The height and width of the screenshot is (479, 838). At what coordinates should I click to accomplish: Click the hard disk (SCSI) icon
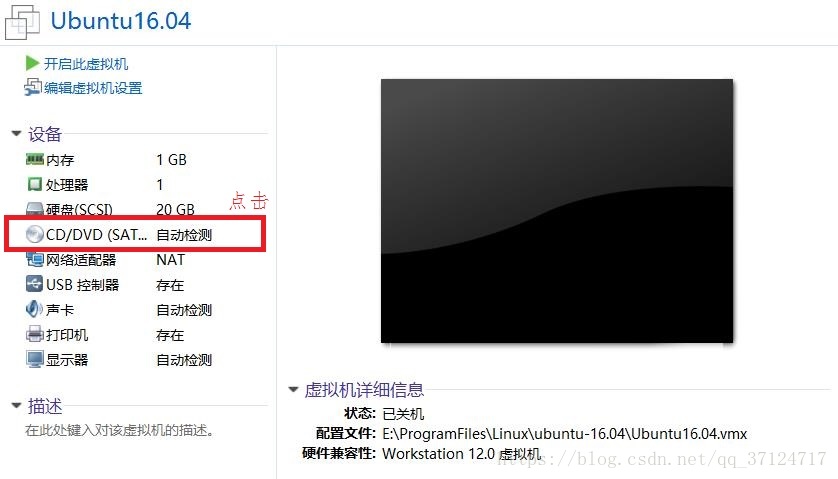(x=35, y=209)
